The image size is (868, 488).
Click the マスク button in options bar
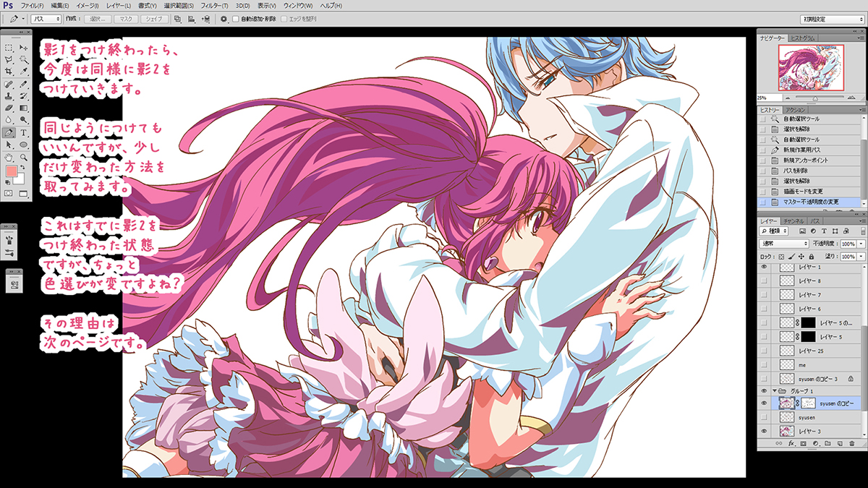tap(125, 18)
